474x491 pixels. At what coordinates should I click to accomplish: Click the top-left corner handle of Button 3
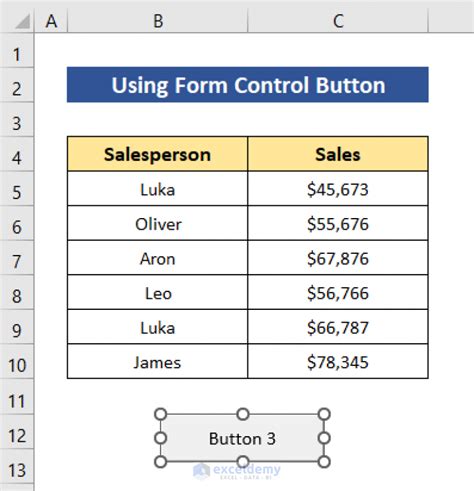pos(161,414)
